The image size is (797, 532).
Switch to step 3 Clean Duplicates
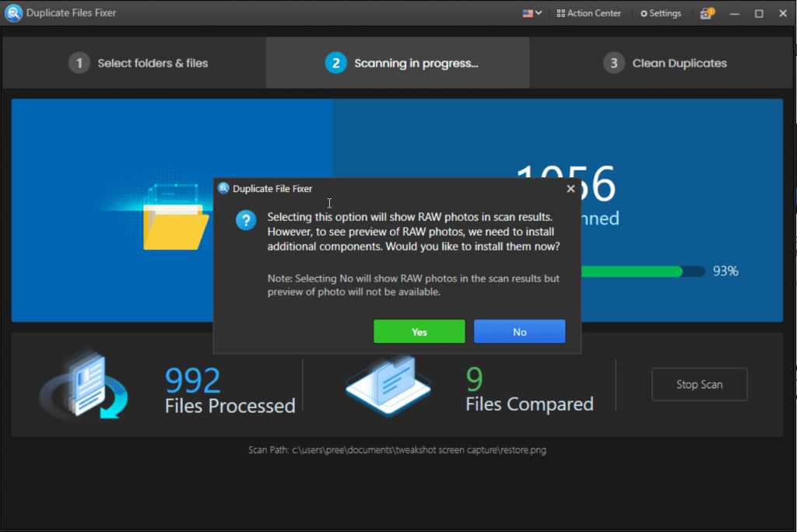[x=665, y=63]
